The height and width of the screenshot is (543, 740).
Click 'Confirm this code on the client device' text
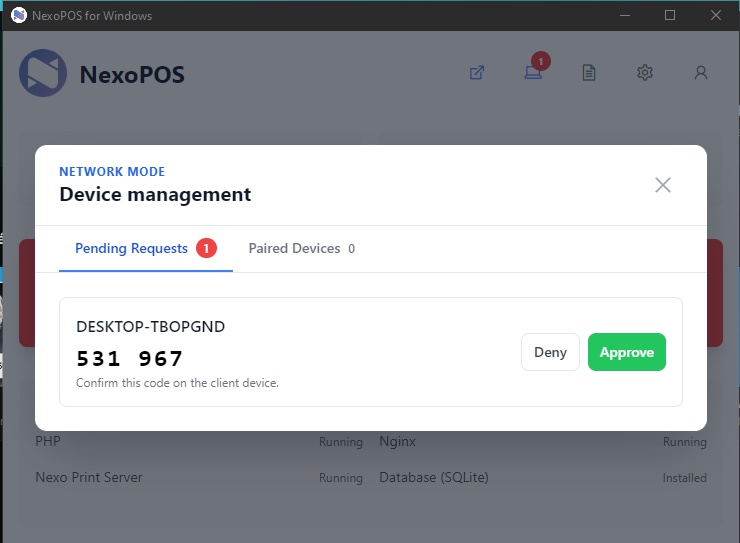point(177,383)
